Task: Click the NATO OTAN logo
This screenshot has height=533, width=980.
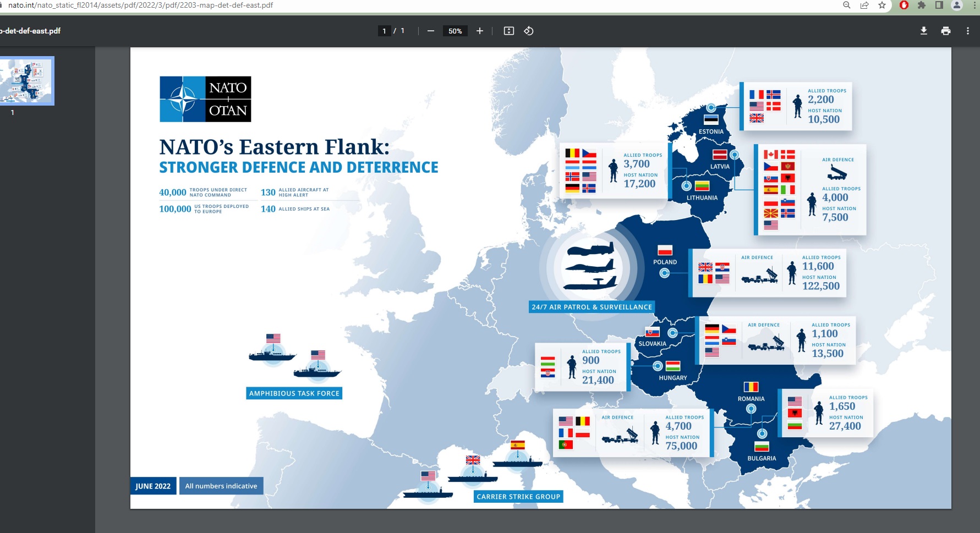Action: (205, 99)
